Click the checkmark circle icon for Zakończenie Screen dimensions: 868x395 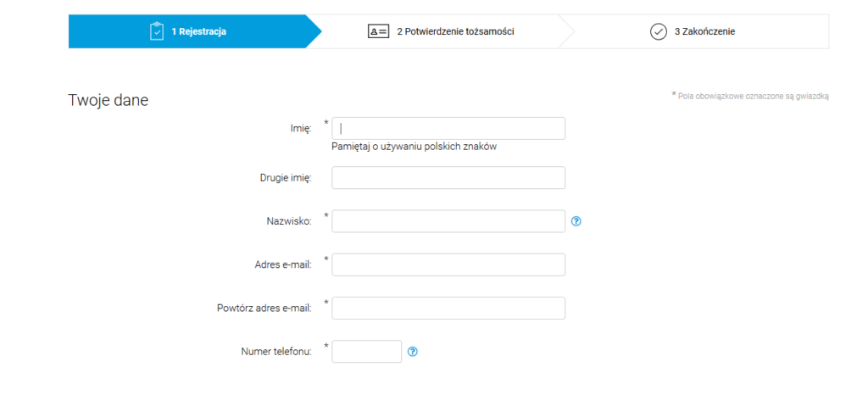coord(658,31)
